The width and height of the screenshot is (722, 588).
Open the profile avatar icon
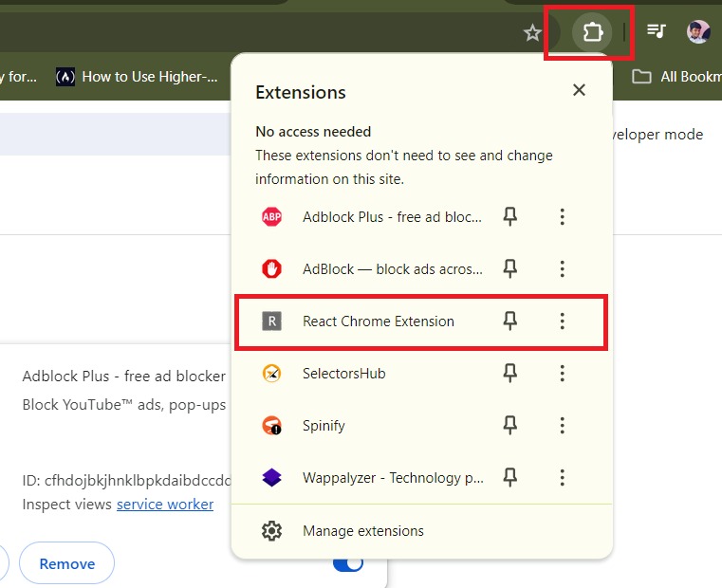coord(698,31)
